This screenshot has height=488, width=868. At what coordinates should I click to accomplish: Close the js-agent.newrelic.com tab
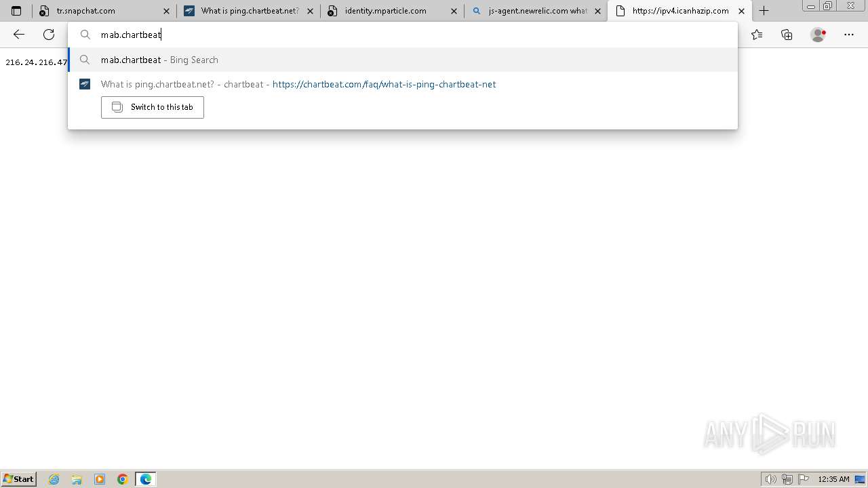(x=597, y=11)
